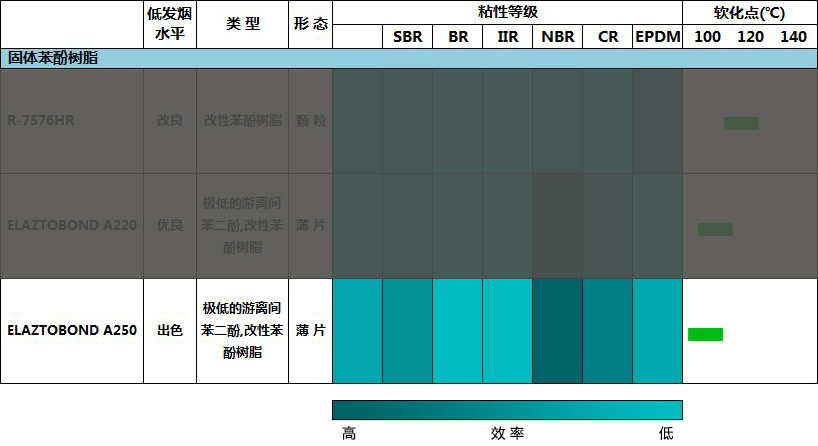Click 薄片 form cell in A220 row

coord(310,225)
